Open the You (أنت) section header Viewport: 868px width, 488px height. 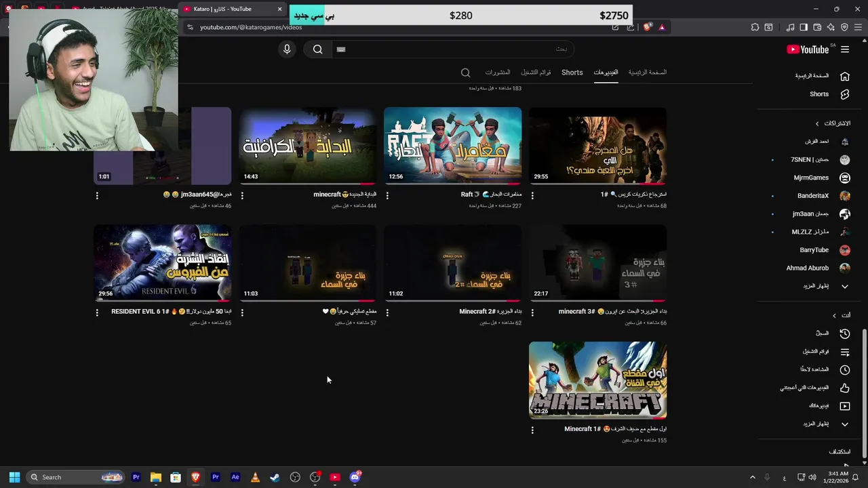pos(842,315)
